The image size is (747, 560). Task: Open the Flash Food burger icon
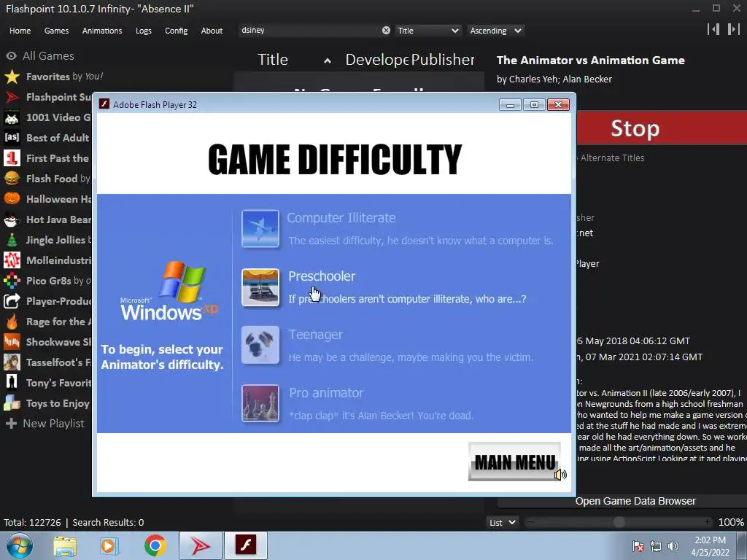click(12, 179)
